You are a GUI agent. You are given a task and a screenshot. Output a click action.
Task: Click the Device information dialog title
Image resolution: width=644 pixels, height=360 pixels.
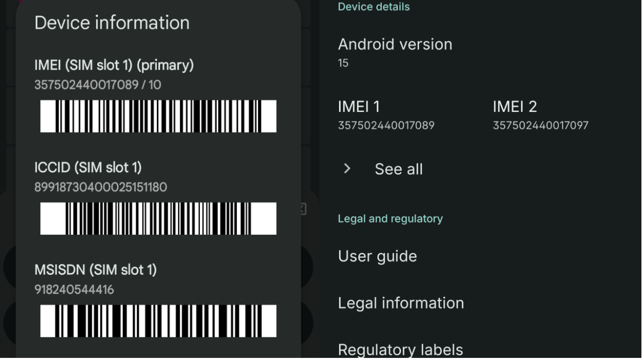pos(113,23)
